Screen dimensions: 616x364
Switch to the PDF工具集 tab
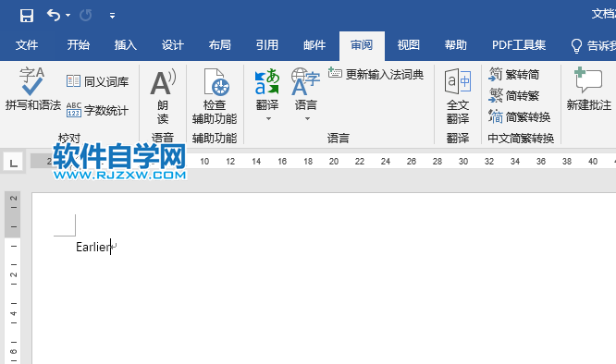pos(519,45)
